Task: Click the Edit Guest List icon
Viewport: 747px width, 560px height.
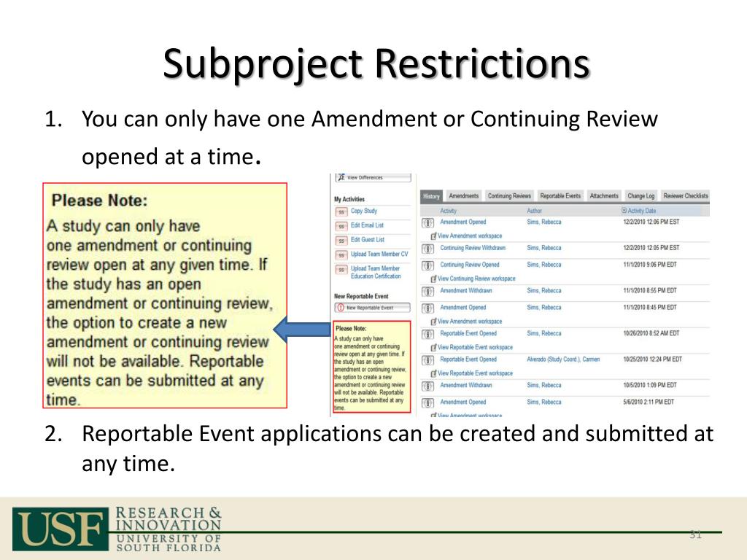Action: [x=341, y=241]
